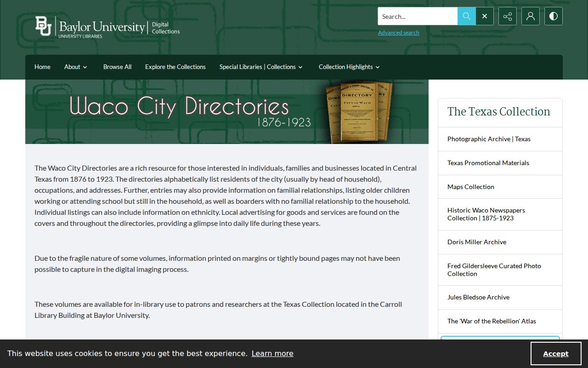Image resolution: width=588 pixels, height=368 pixels.
Task: Open the cookie Learn more link
Action: (272, 353)
